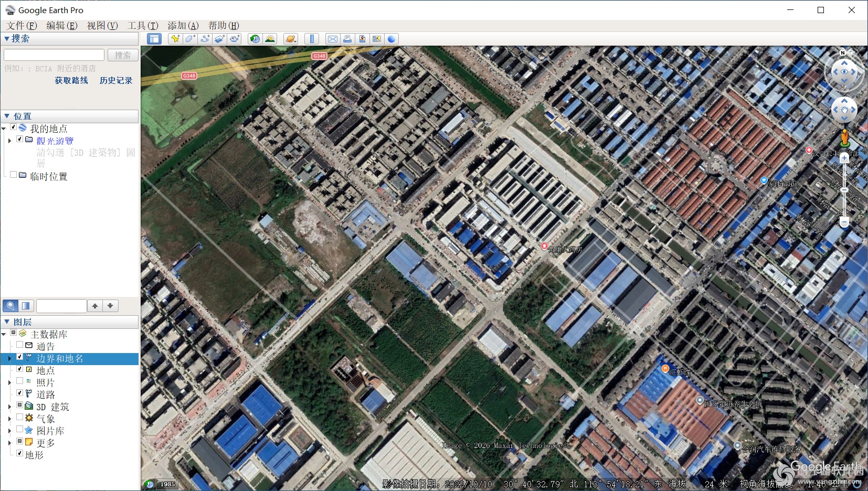868x491 pixels.
Task: Click the zoom slider on the map
Action: pyautogui.click(x=845, y=190)
